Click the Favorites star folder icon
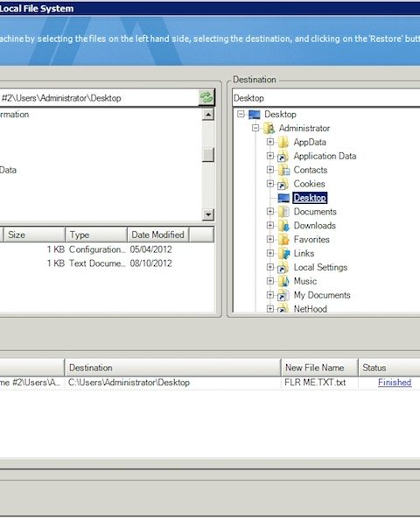420x520 pixels. 283,240
